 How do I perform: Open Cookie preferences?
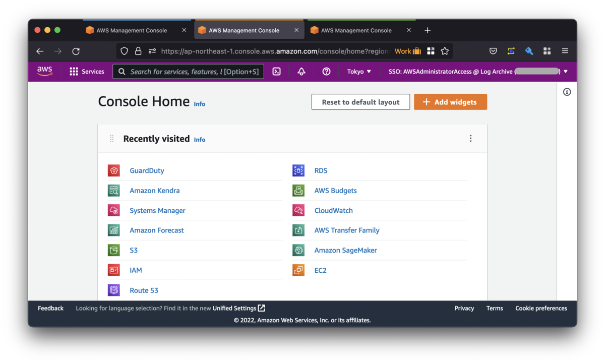(541, 308)
